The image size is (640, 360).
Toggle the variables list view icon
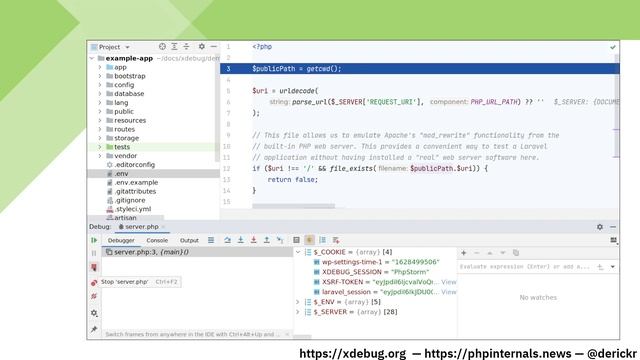click(x=322, y=240)
